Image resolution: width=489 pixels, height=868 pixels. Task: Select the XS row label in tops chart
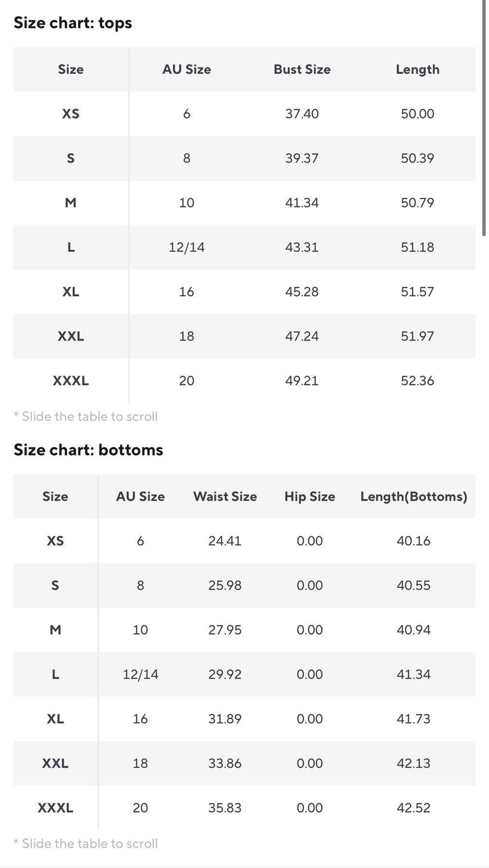(71, 114)
